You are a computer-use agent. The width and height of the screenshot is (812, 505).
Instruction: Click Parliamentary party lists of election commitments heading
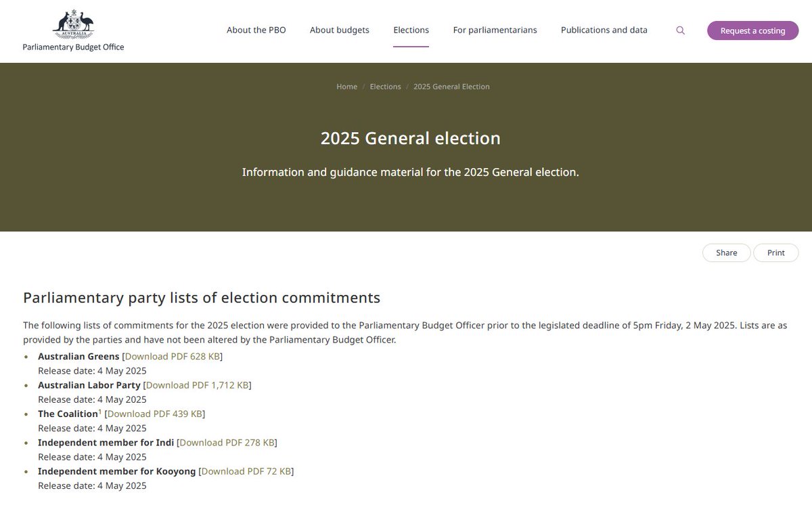[x=202, y=298]
